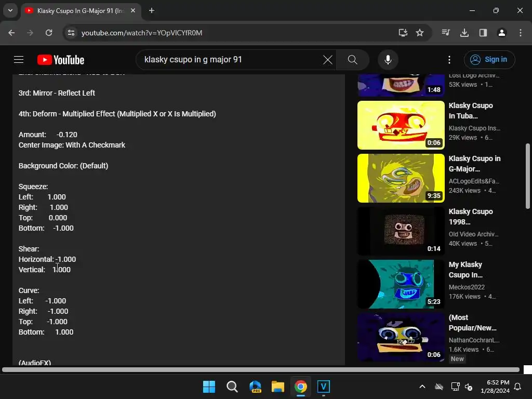Open the 9:35 Klasky Csupo G-Major thumbnail
532x399 pixels.
(401, 178)
